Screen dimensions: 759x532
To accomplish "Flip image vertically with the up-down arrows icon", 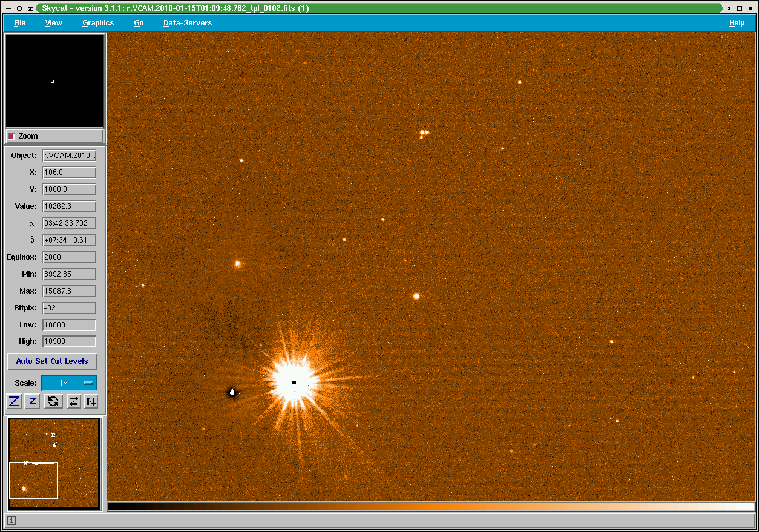I will (x=90, y=401).
